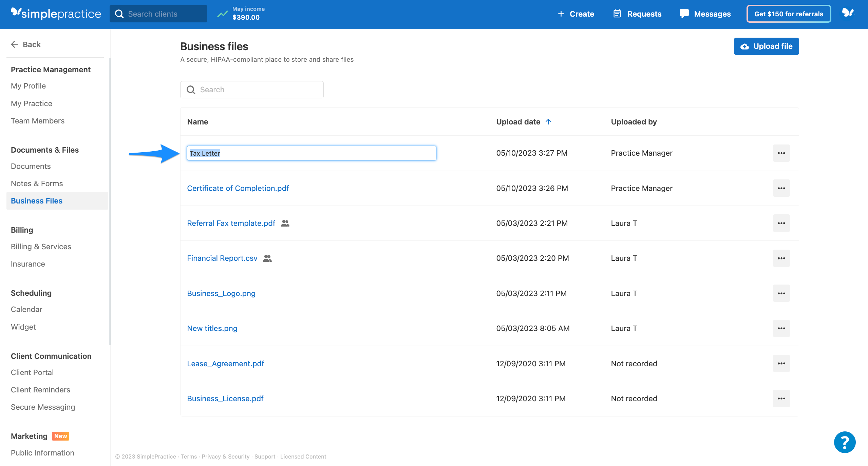The height and width of the screenshot is (466, 868).
Task: Click into the business files Search field
Action: [252, 90]
